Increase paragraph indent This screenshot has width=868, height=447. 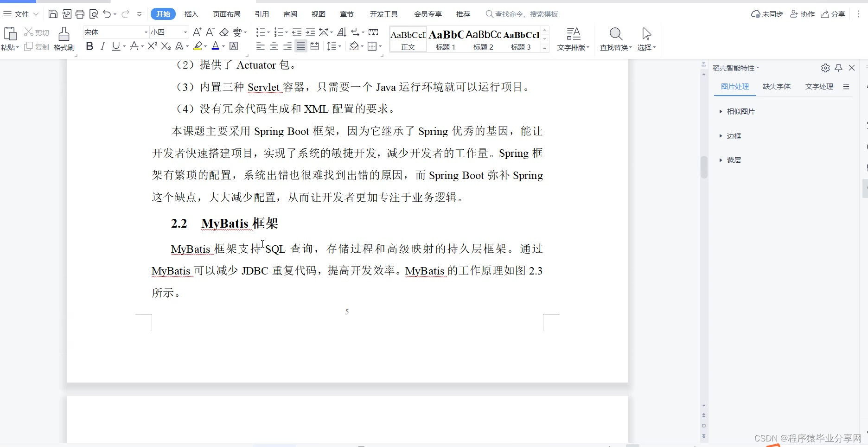[310, 32]
